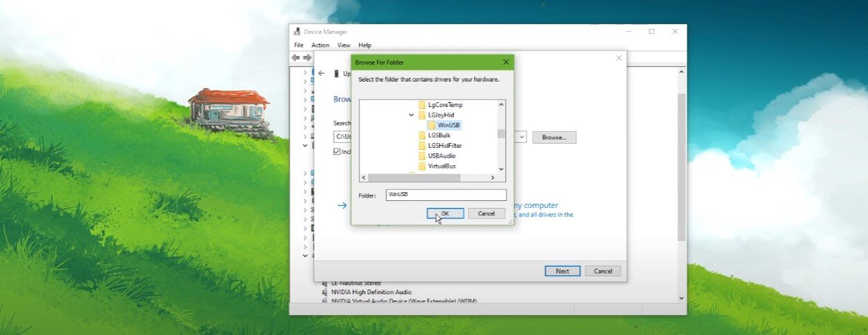868x335 pixels.
Task: Click the Device Manager toolbar forward arrow
Action: (x=308, y=57)
